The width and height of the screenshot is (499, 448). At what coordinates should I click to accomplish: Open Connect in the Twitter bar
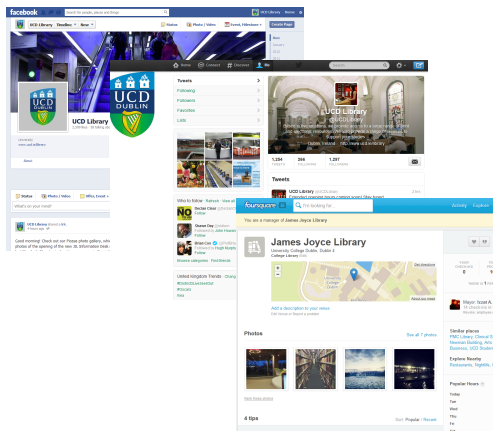point(209,65)
